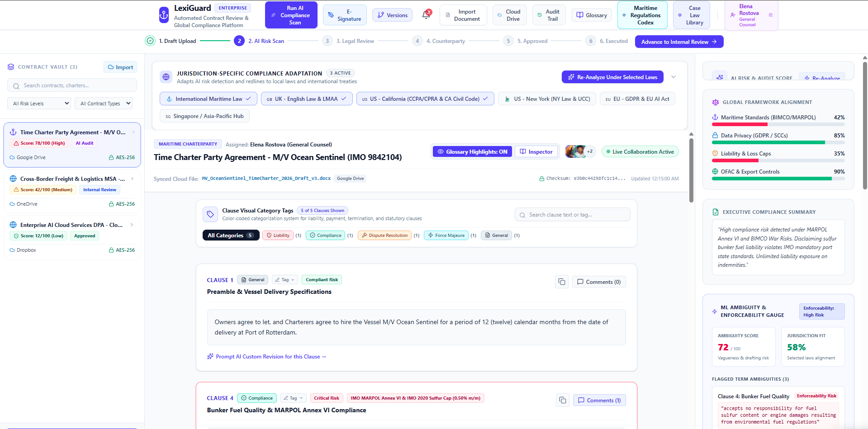The width and height of the screenshot is (868, 429).
Task: Click the tag icon of Clause Category Tags
Action: coord(210,214)
